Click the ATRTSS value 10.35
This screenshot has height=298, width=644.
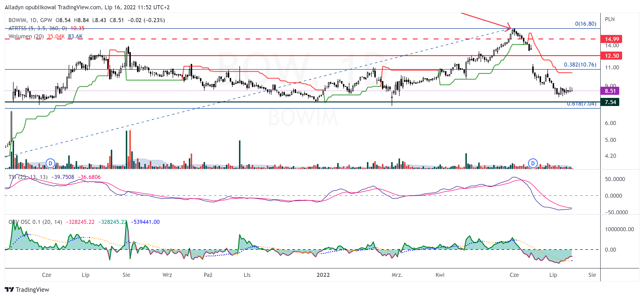pyautogui.click(x=78, y=28)
